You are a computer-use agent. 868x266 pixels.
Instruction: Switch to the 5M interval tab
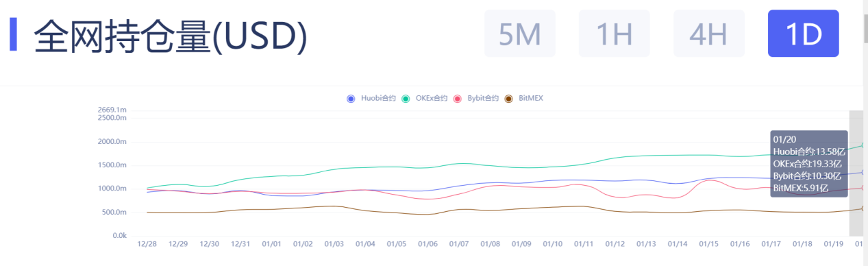coord(519,34)
